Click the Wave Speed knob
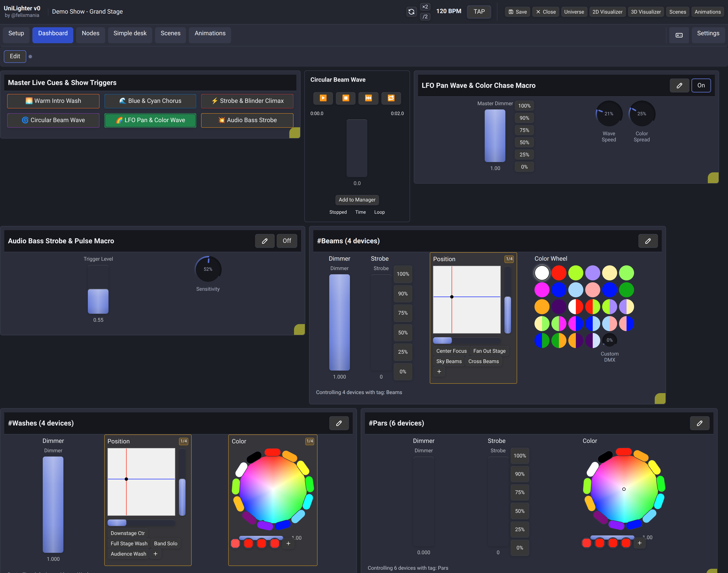This screenshot has height=573, width=728. 608,114
